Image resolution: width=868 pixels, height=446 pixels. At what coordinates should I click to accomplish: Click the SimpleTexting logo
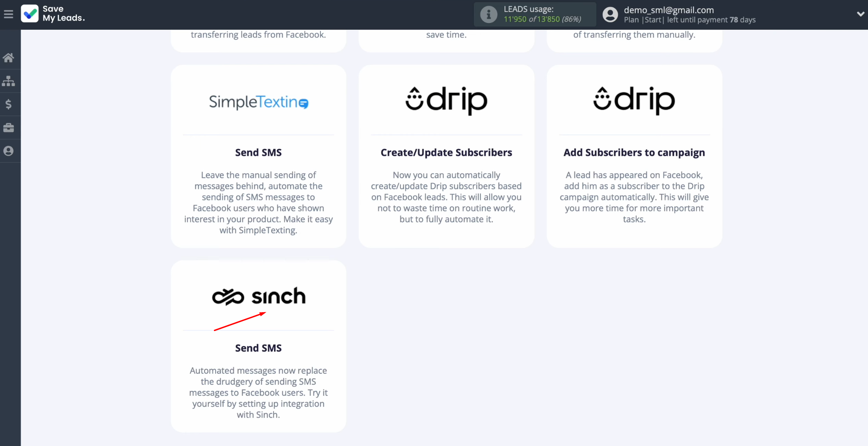coord(258,102)
